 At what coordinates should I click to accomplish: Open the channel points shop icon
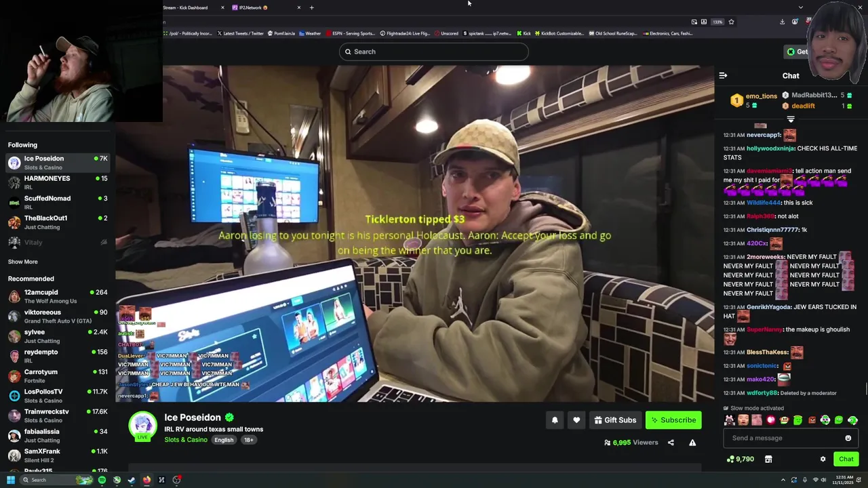pos(768,460)
